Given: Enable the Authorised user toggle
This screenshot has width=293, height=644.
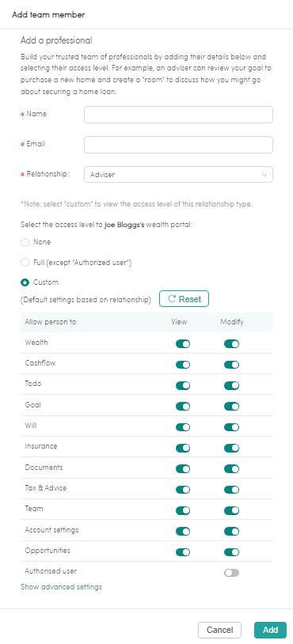Looking at the screenshot, I should (232, 573).
